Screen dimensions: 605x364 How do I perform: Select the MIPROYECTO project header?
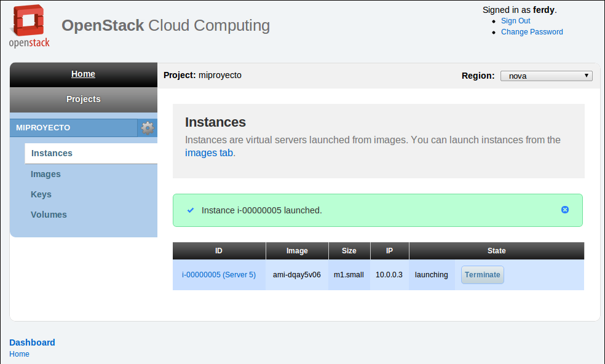tap(73, 128)
